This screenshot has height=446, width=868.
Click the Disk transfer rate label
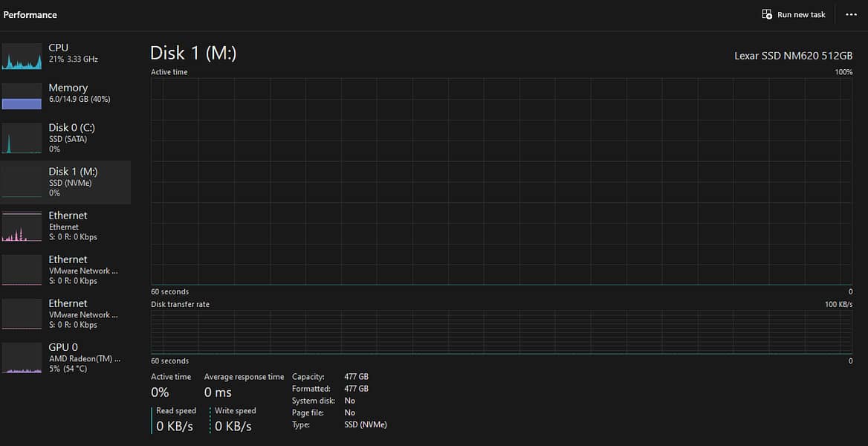pyautogui.click(x=180, y=304)
